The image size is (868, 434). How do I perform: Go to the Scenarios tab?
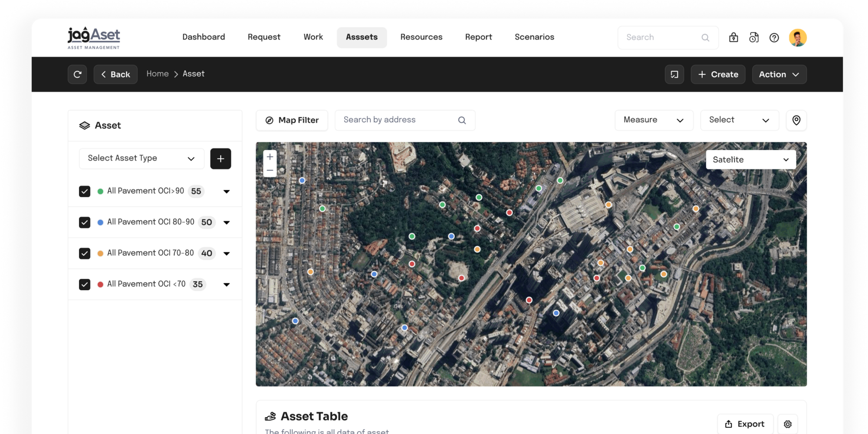(x=534, y=37)
